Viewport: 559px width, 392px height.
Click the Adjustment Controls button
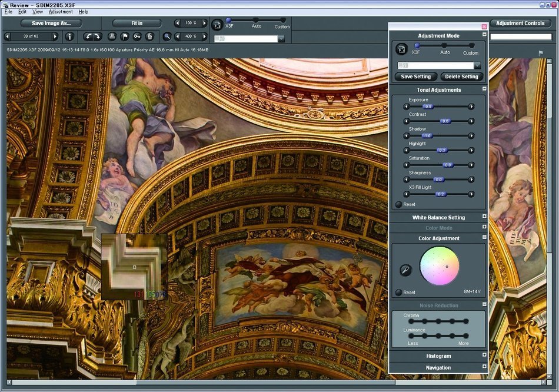[520, 23]
